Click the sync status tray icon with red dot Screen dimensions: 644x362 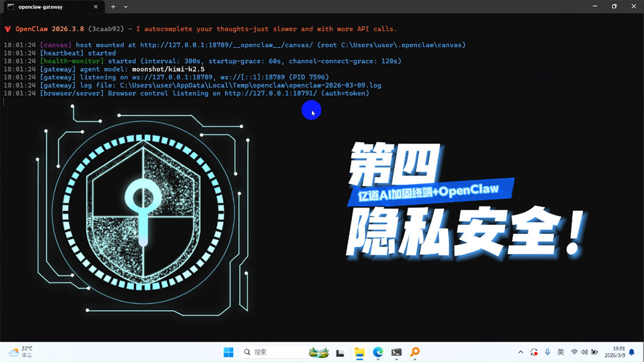point(534,352)
